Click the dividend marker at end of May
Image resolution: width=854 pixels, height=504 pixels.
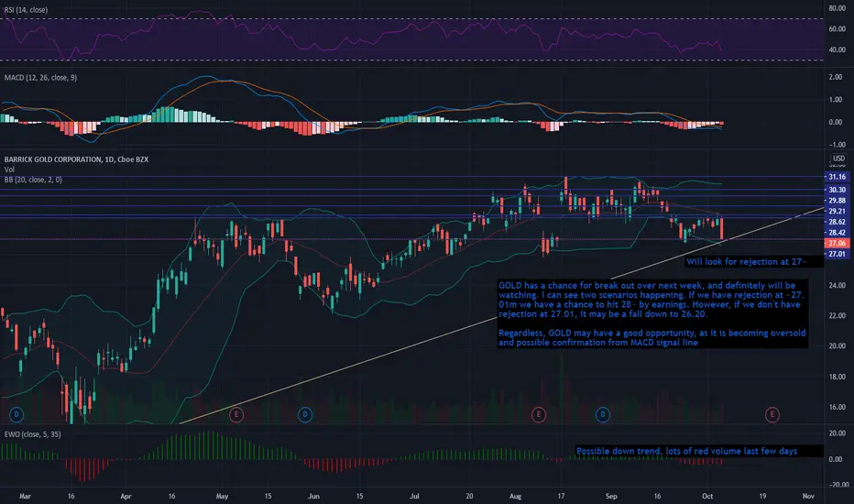(304, 414)
